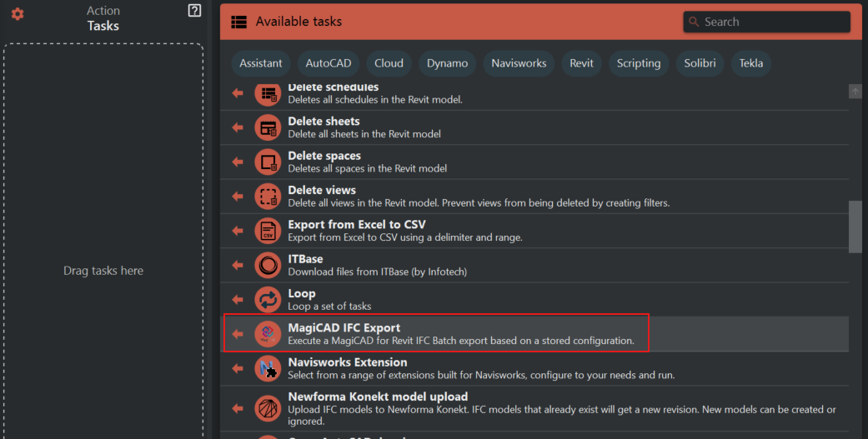Filter tasks by Assistant category
Viewport: 868px width, 439px height.
(261, 63)
